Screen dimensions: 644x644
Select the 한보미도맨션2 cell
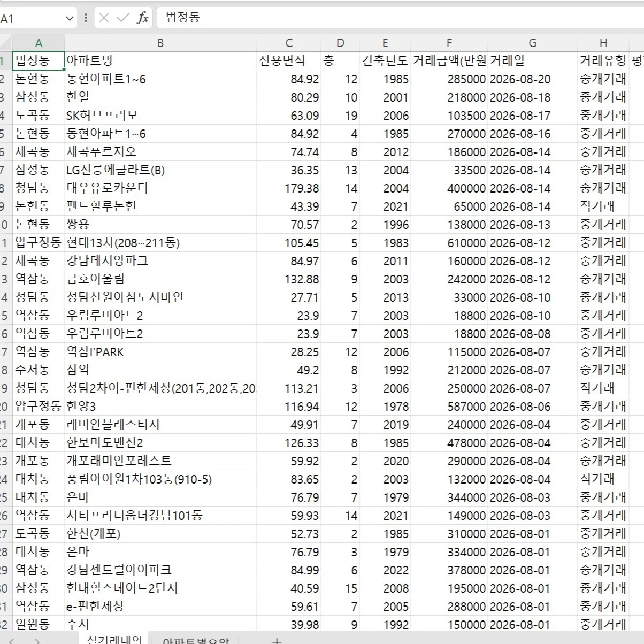coord(160,443)
